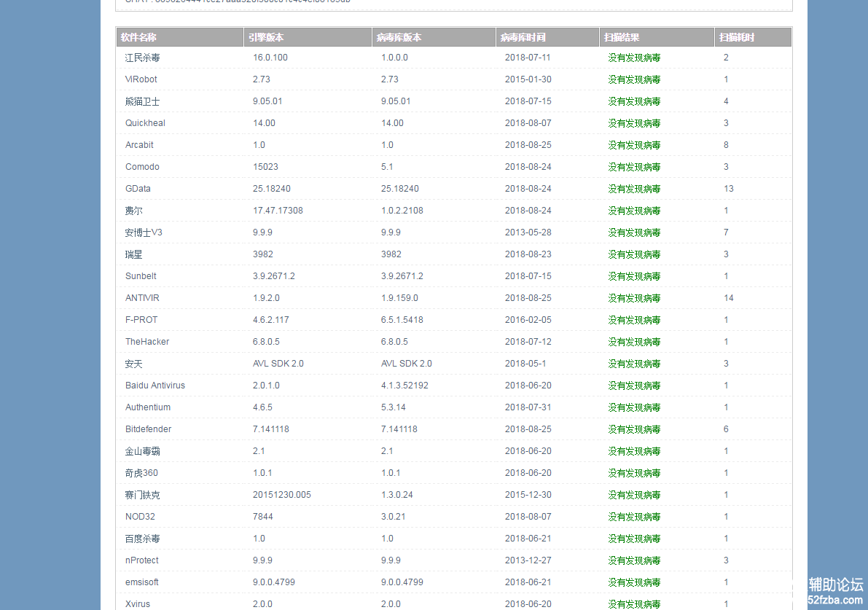Select the Bitdefender software name

coord(149,429)
